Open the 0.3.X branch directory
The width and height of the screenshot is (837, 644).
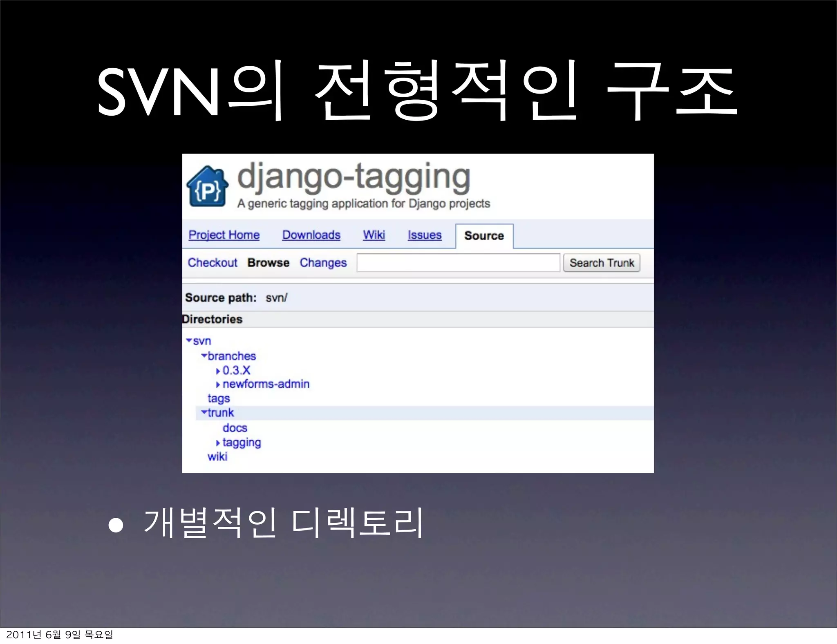coord(236,370)
